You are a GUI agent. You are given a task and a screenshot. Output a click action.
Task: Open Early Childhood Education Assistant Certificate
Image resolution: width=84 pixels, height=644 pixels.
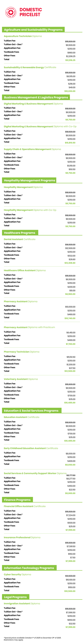tap(31, 448)
